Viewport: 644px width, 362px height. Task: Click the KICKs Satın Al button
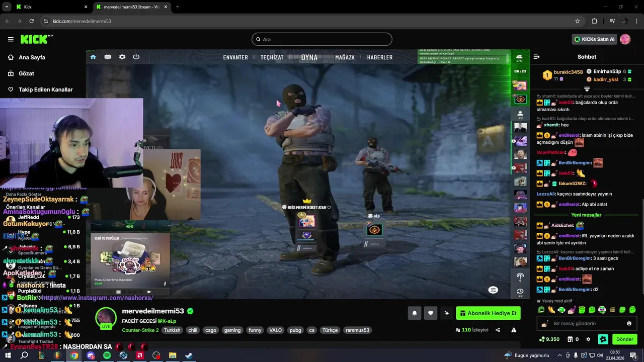595,39
